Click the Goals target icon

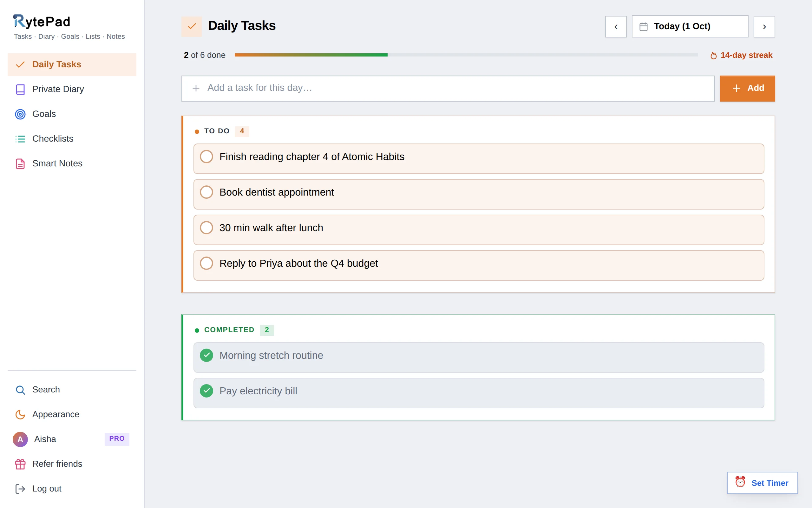click(x=21, y=114)
